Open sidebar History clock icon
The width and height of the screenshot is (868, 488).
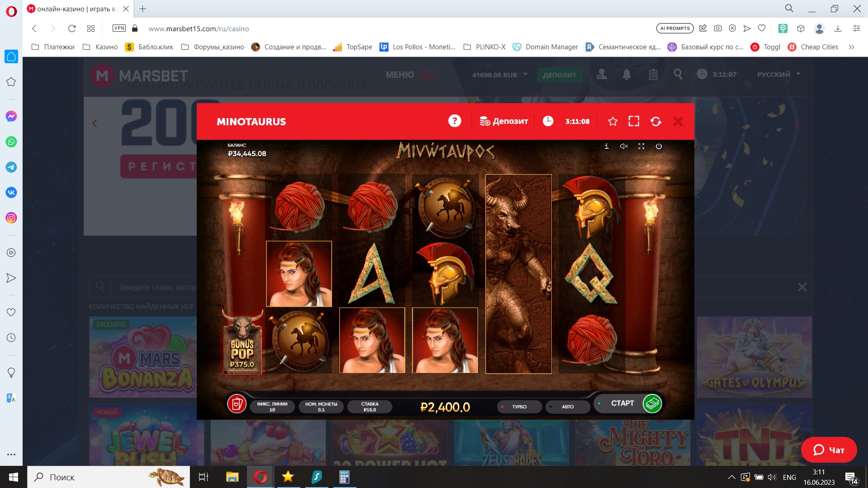[11, 337]
